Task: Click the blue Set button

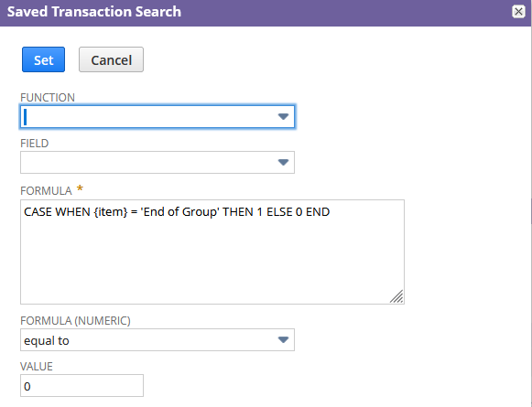Action: pyautogui.click(x=43, y=59)
